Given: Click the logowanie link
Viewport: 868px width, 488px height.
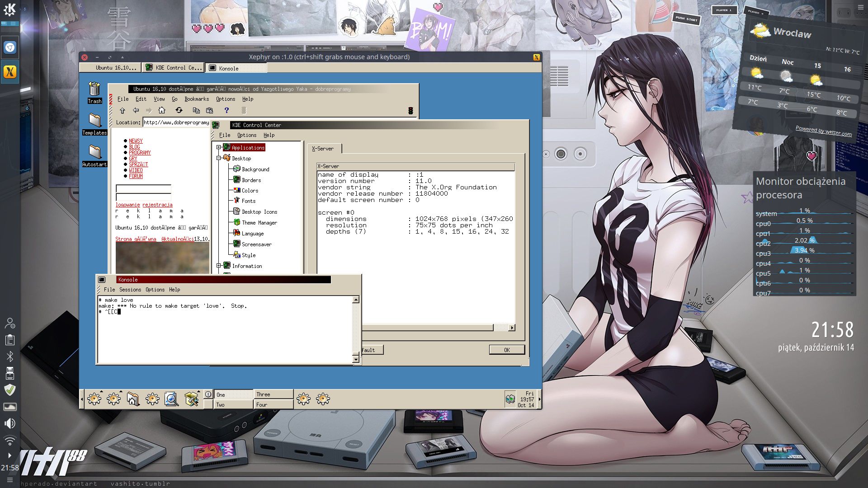Looking at the screenshot, I should 127,205.
